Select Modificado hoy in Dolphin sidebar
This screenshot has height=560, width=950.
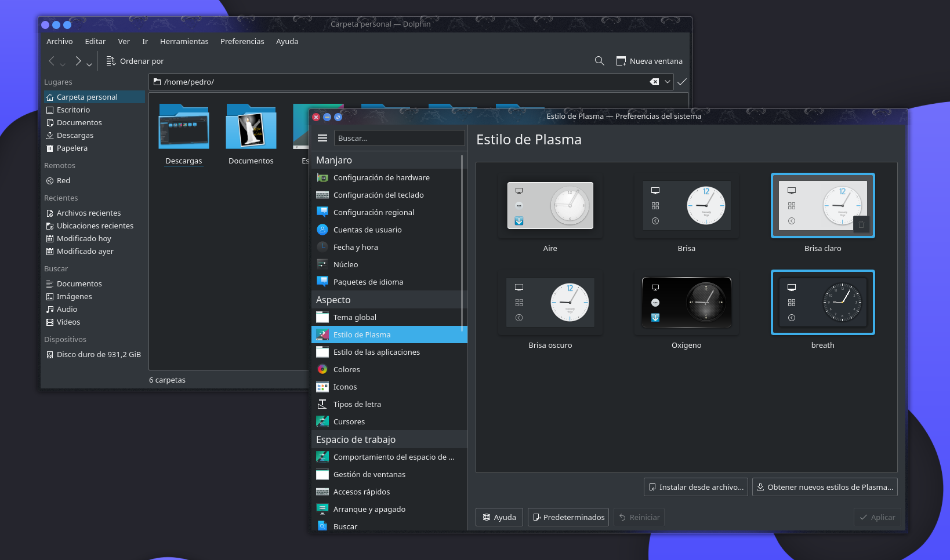coord(94,238)
